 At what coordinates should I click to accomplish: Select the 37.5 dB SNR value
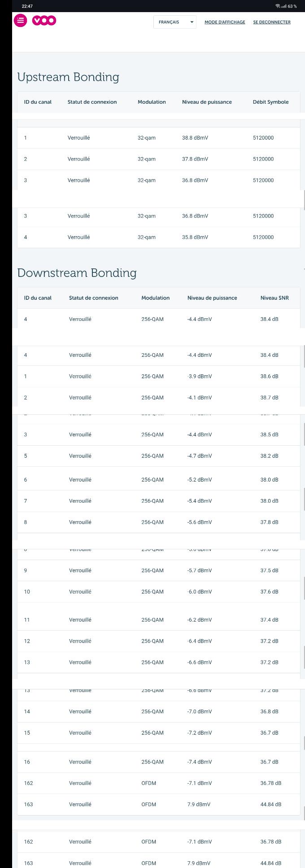(269, 570)
